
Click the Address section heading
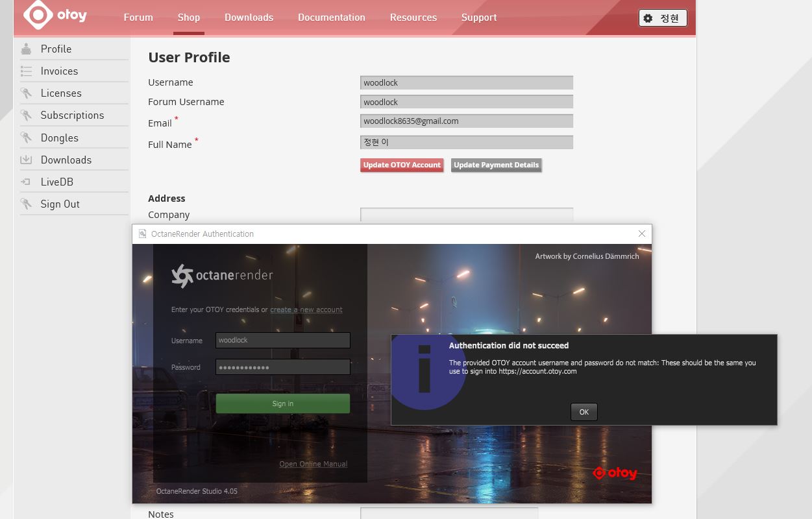click(167, 199)
